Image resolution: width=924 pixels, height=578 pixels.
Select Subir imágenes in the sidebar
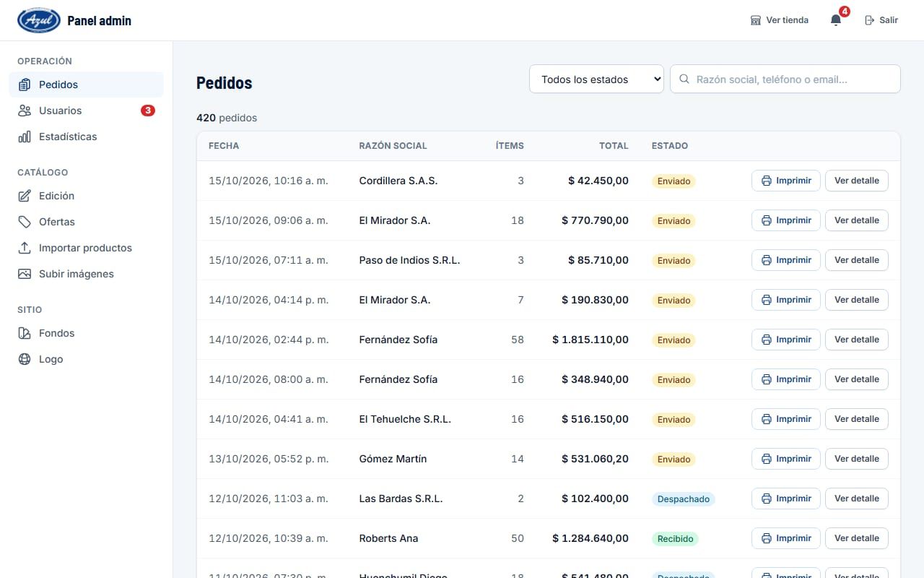click(x=87, y=274)
